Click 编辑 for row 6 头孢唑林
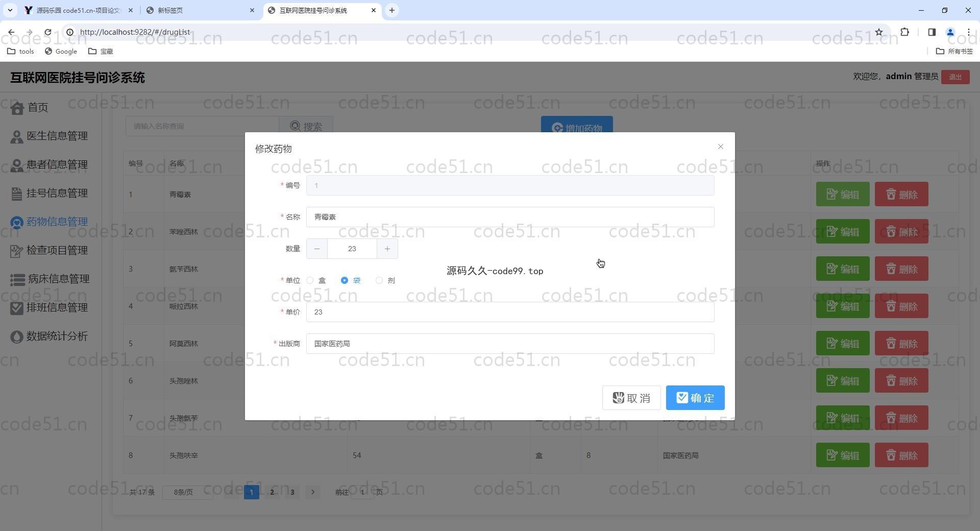980x531 pixels. tap(842, 380)
